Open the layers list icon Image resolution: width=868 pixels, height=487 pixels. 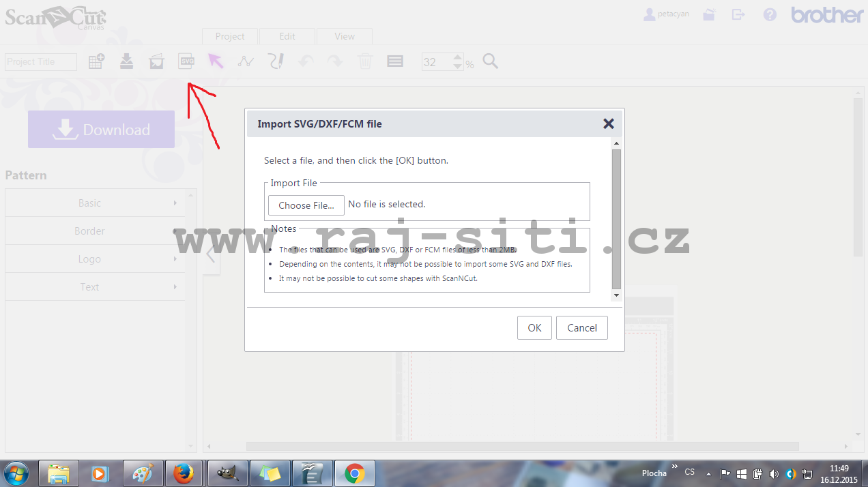click(395, 61)
